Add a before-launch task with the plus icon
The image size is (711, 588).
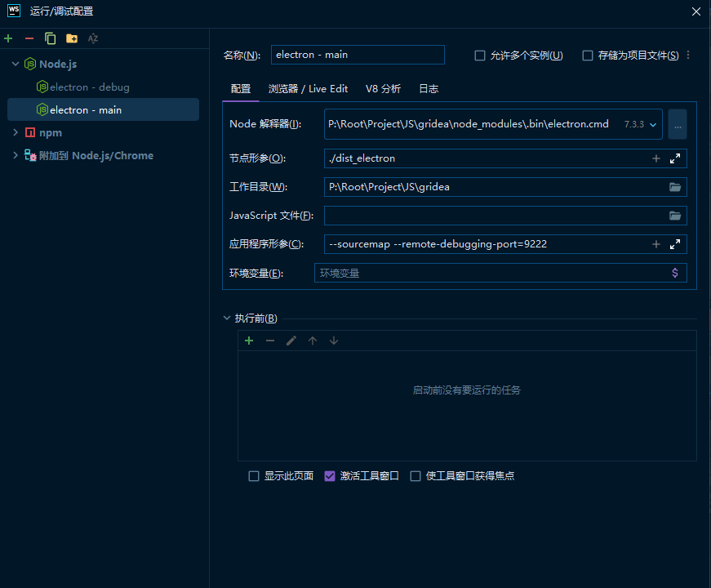(249, 341)
